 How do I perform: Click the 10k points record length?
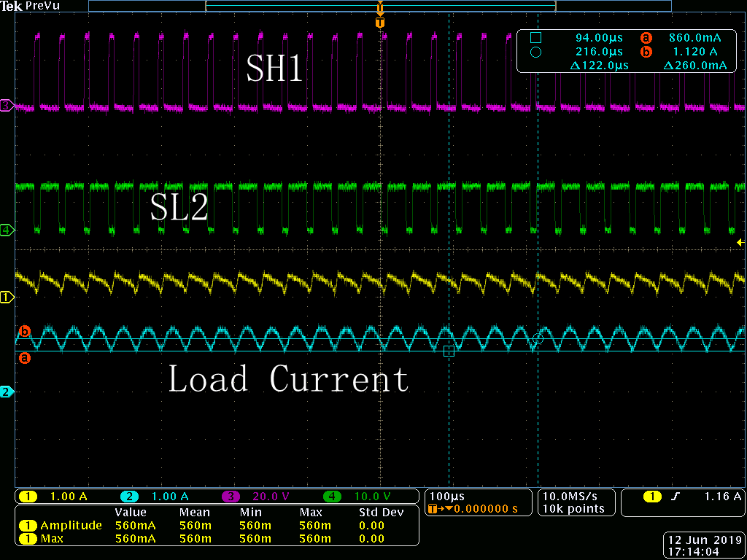573,508
